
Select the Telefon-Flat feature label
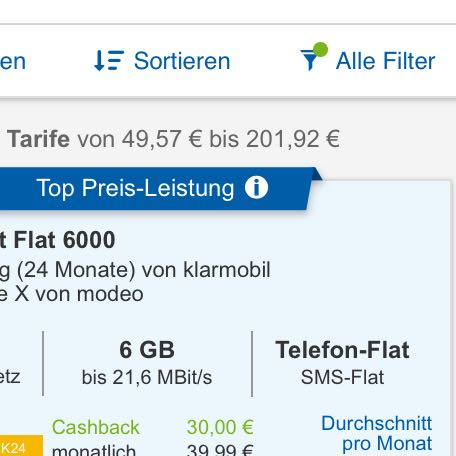click(x=342, y=350)
